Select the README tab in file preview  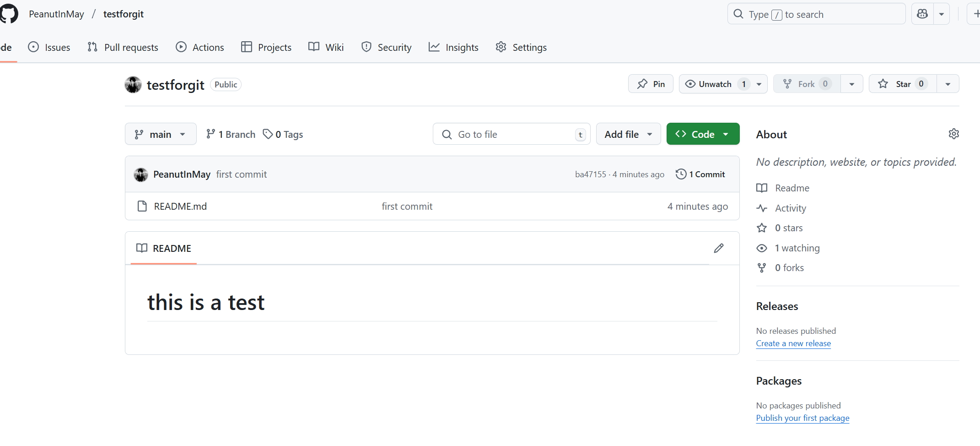point(164,248)
